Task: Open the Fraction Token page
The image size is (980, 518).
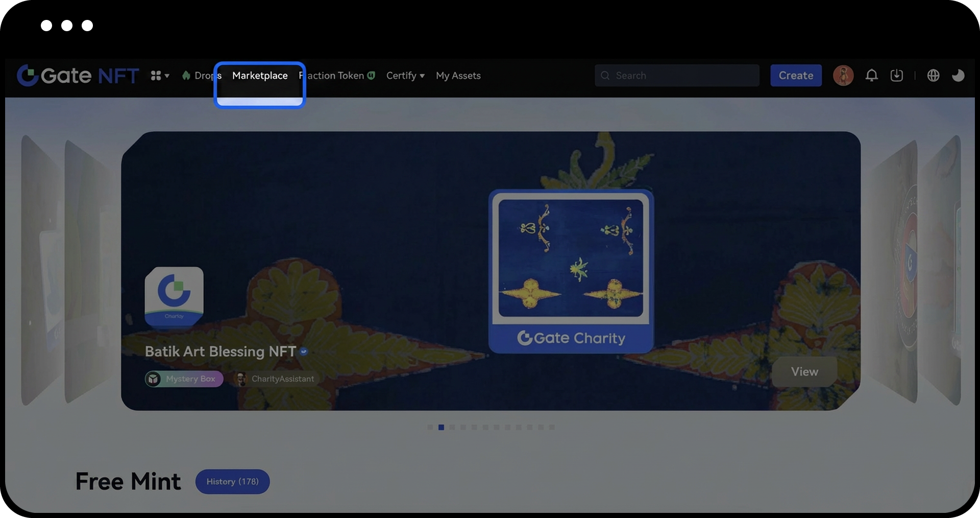Action: pos(337,76)
